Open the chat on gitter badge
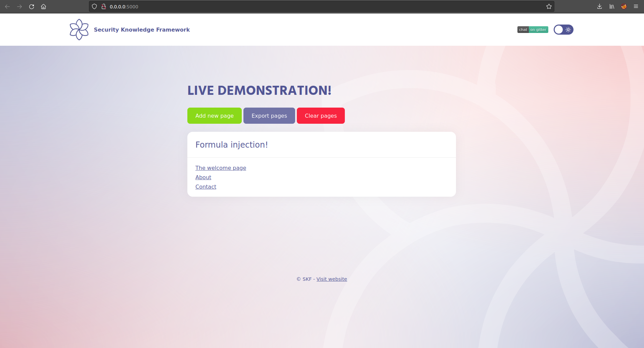This screenshot has height=348, width=644. [533, 30]
